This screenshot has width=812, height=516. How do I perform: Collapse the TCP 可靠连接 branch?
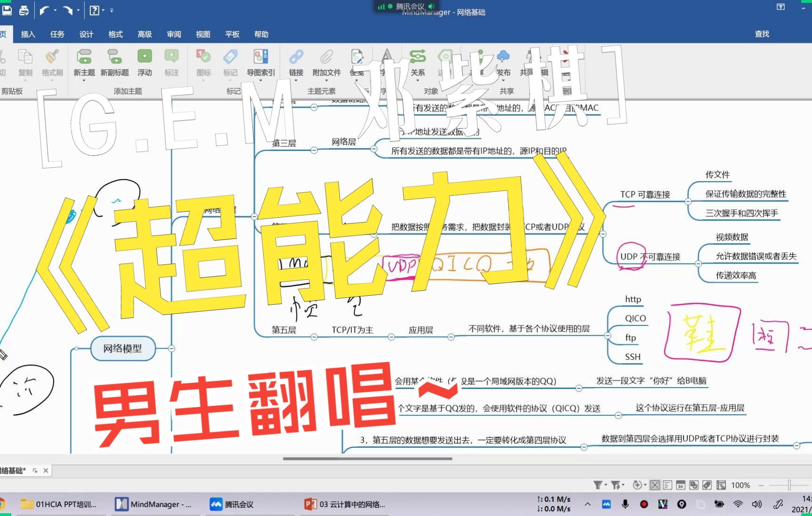688,201
